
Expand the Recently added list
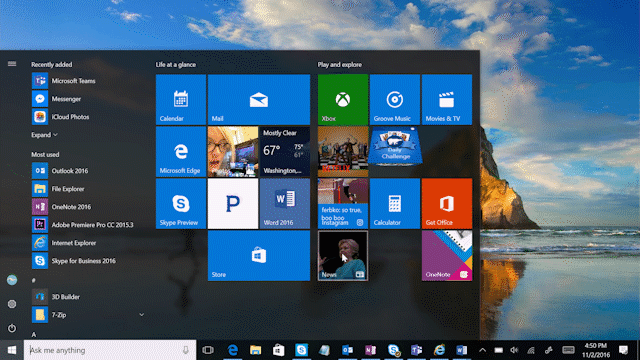pos(44,135)
